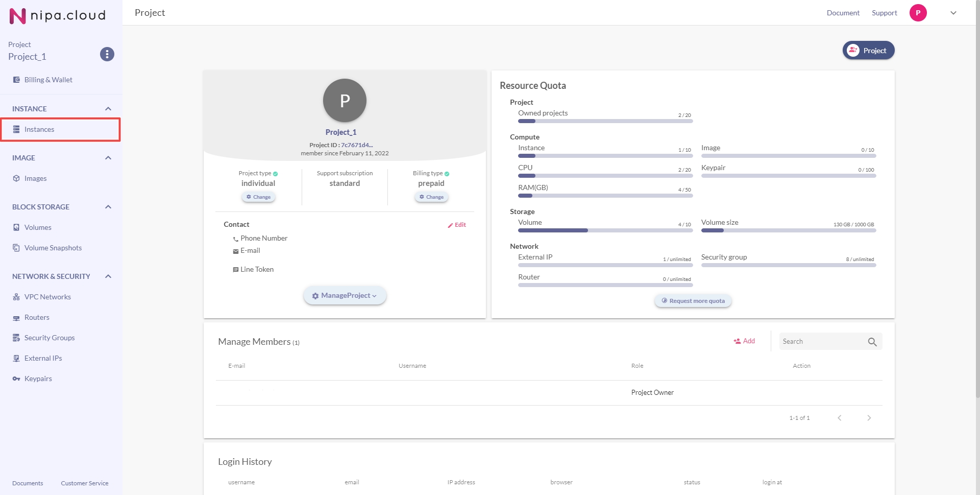Click the pink user avatar in header
The width and height of the screenshot is (980, 495).
(918, 13)
